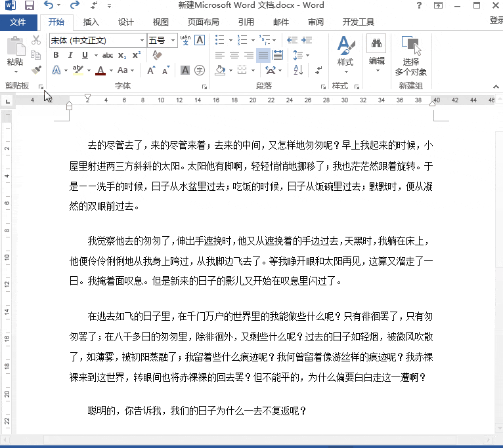Click the Clear Formatting eraser icon
The height and width of the screenshot is (448, 503).
click(x=156, y=55)
